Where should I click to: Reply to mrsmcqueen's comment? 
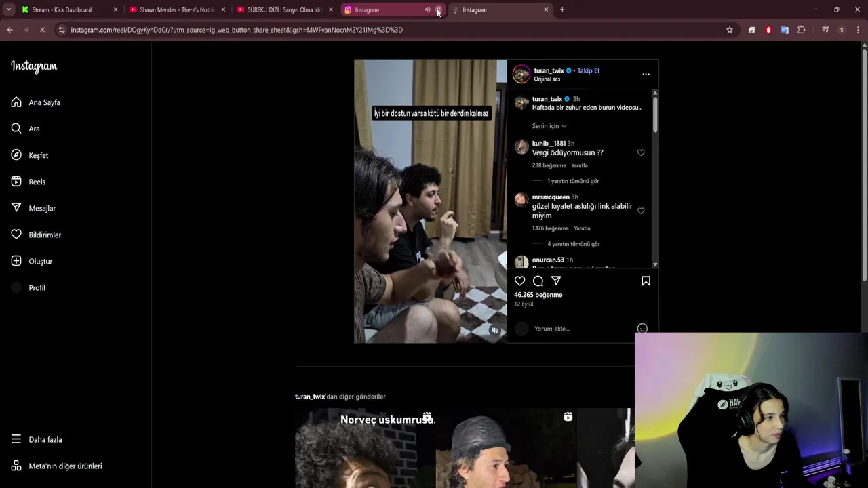click(x=582, y=228)
